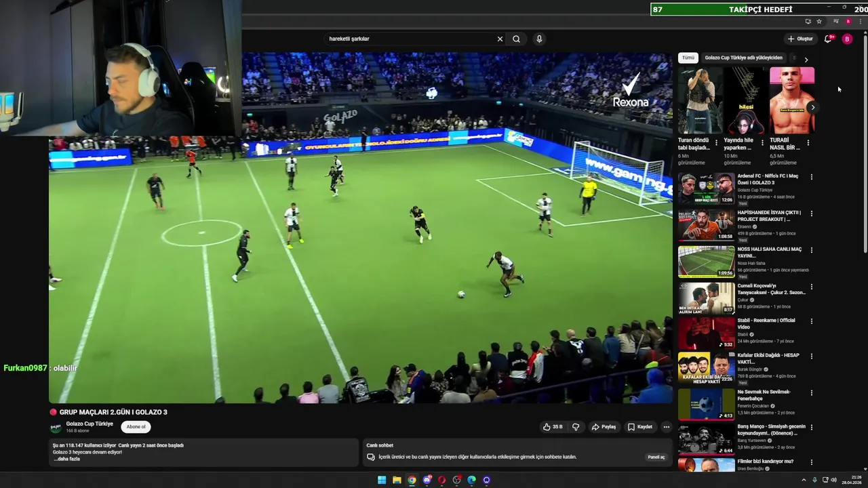868x488 pixels.
Task: Open the 'TURABİ NASIL BİR' short thumbnail
Action: (x=791, y=101)
